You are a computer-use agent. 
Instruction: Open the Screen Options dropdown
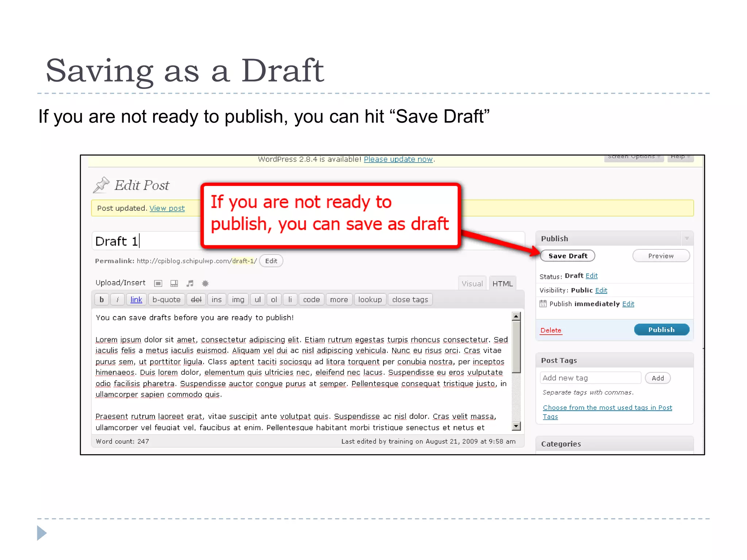pyautogui.click(x=633, y=157)
